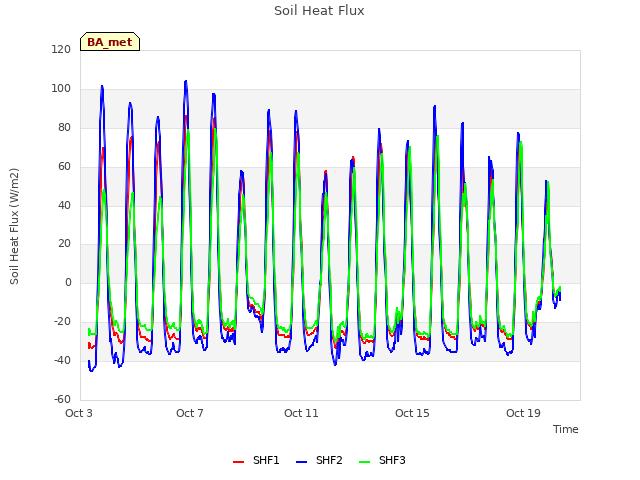Click the -60 y-axis tick label
The width and height of the screenshot is (640, 480).
62,399
